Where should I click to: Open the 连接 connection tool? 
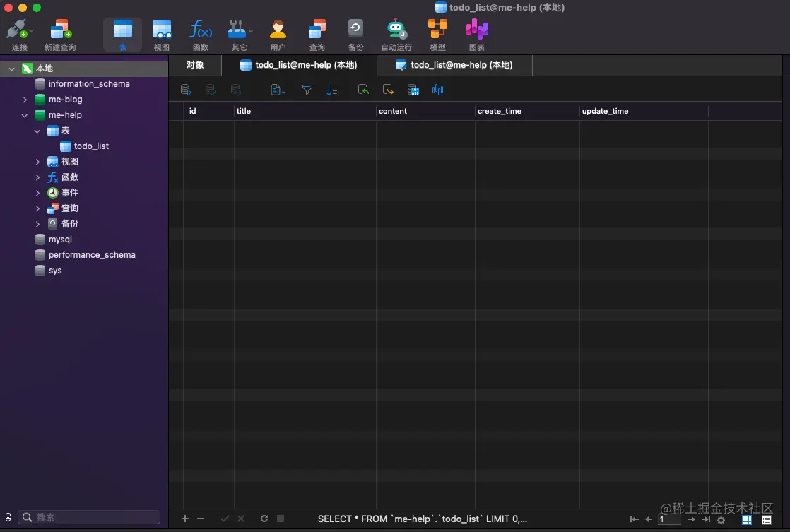tap(19, 34)
